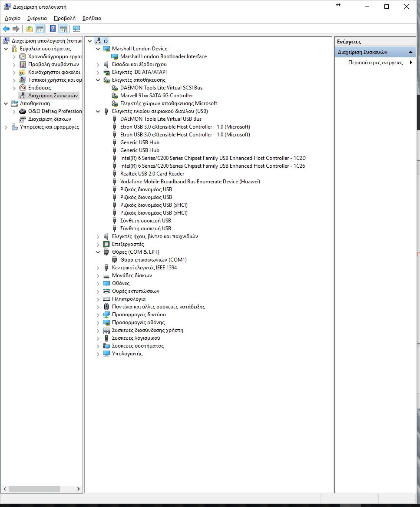Click the scan for hardware changes monitor icon
This screenshot has height=507, width=420.
coord(76,29)
